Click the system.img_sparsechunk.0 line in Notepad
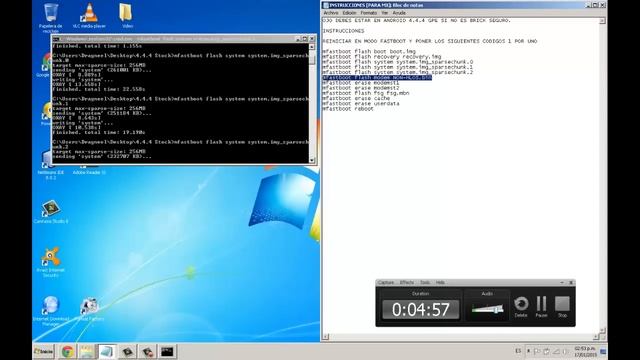Image resolution: width=640 pixels, height=360 pixels. click(x=398, y=62)
